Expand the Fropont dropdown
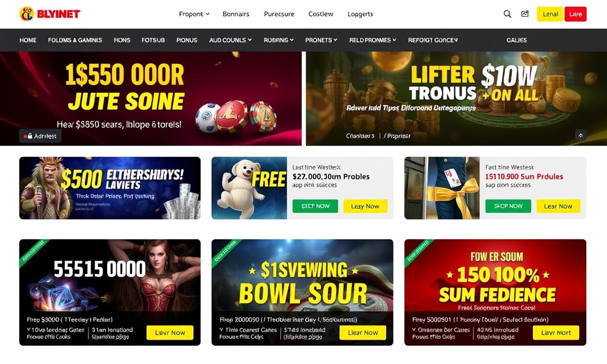Viewport: 607px width, 364px height. click(x=194, y=14)
